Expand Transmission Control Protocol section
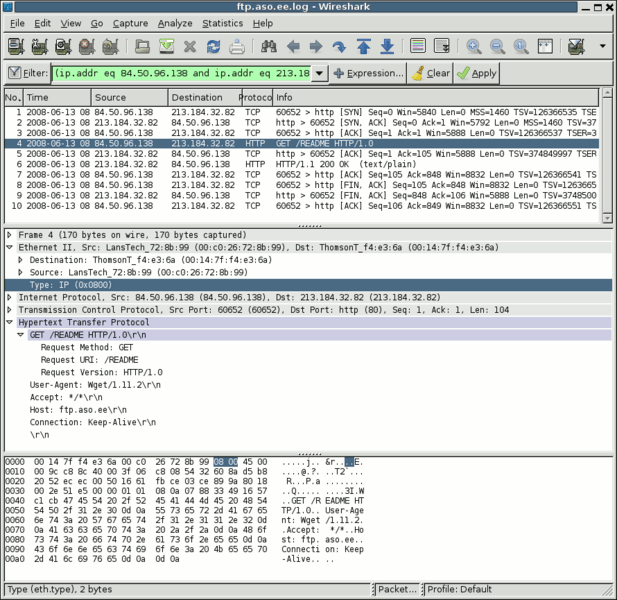 point(9,310)
